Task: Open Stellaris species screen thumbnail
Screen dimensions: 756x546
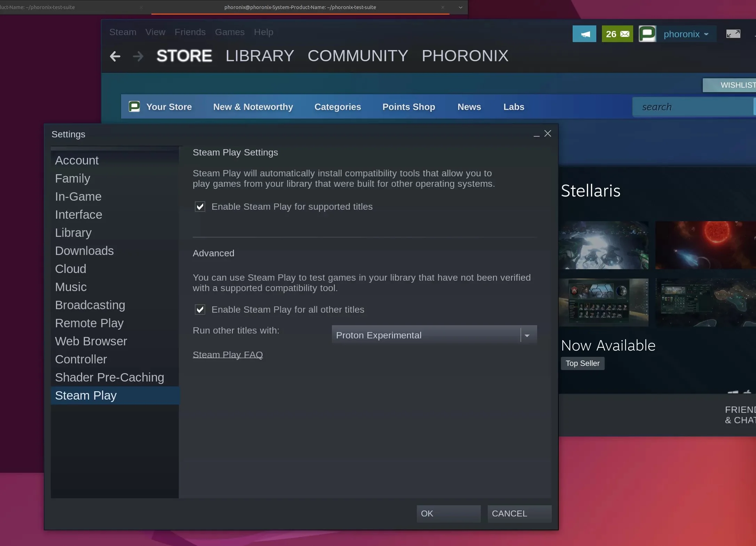Action: [604, 303]
